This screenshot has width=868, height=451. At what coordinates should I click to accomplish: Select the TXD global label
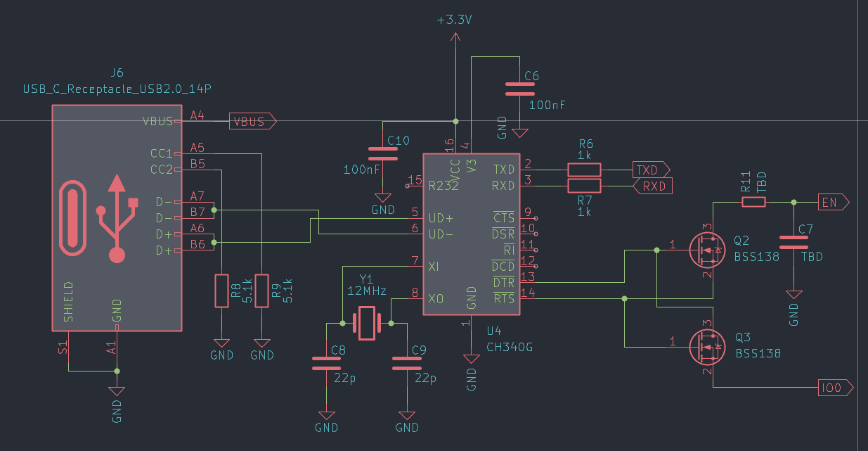click(650, 170)
